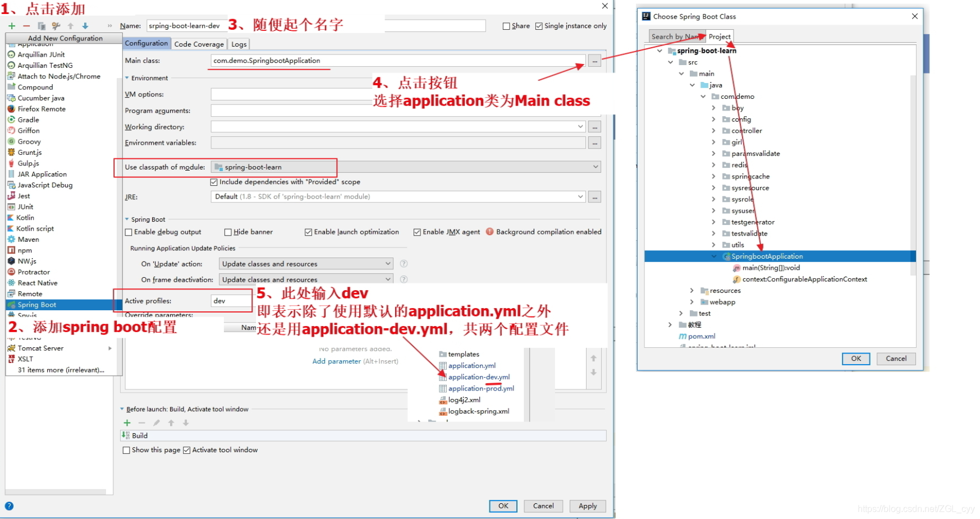Collapse spring-boot-learn node in class chooser
This screenshot has height=519, width=980.
[x=660, y=50]
